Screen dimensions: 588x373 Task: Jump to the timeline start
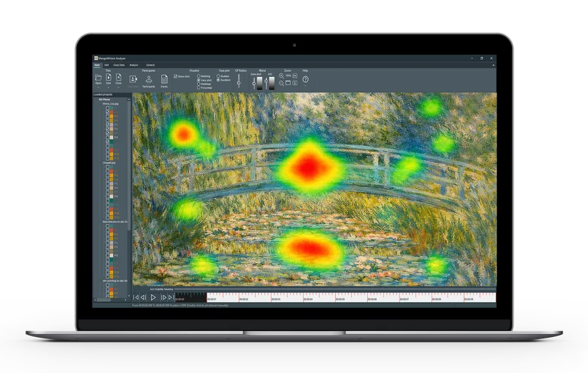[136, 297]
